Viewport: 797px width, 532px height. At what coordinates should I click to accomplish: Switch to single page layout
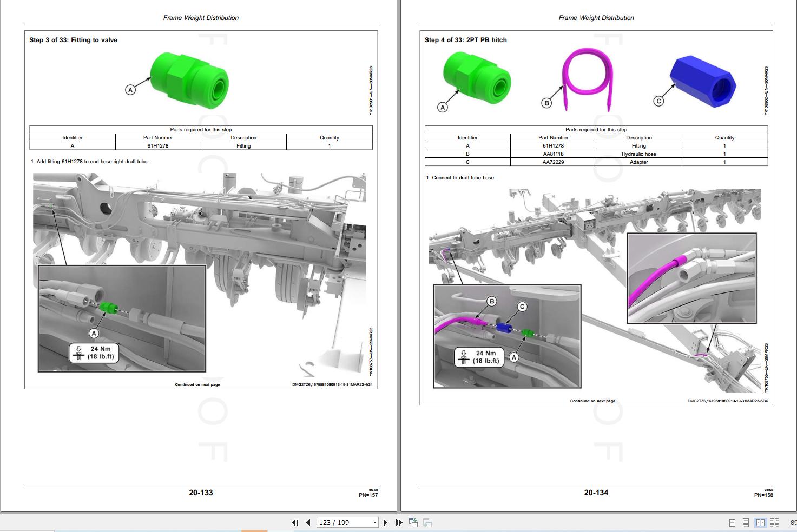[732, 522]
